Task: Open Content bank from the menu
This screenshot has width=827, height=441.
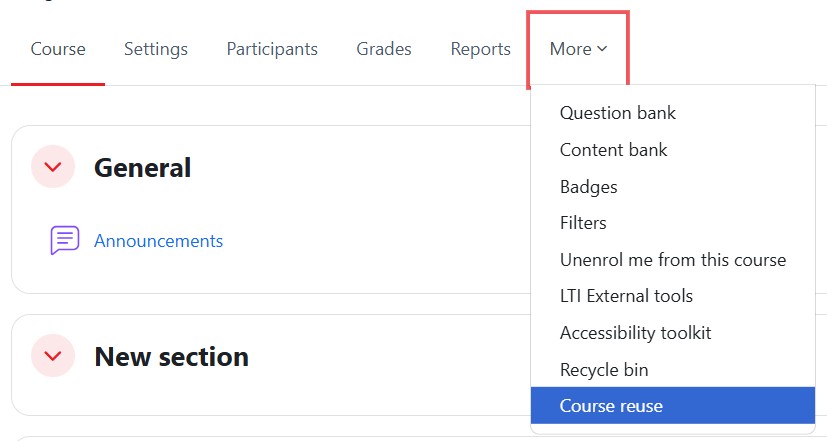Action: pyautogui.click(x=613, y=150)
